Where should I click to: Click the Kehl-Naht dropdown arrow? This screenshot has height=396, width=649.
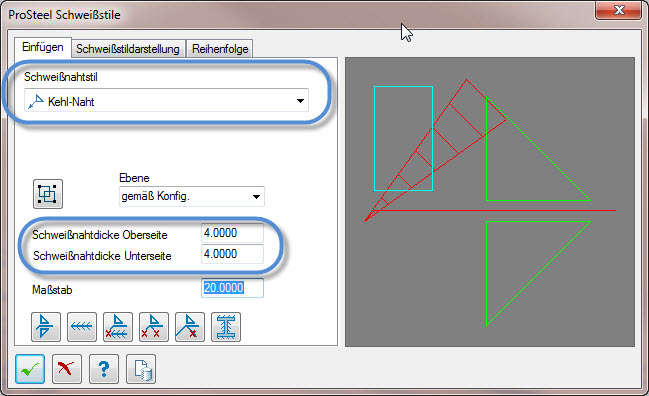[300, 101]
